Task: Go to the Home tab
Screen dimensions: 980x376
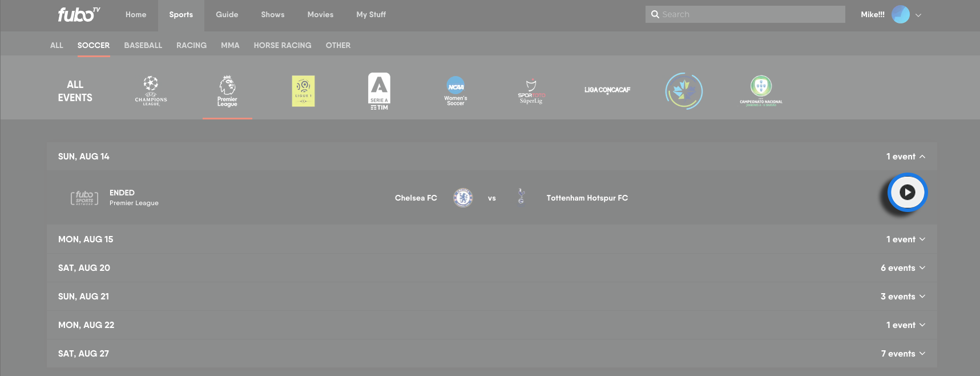Action: (x=136, y=15)
